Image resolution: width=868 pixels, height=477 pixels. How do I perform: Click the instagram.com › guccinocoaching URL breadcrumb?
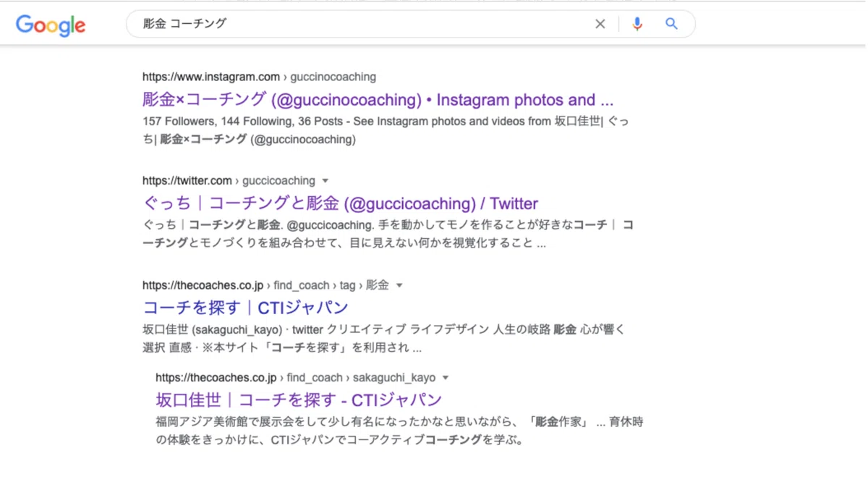[259, 77]
